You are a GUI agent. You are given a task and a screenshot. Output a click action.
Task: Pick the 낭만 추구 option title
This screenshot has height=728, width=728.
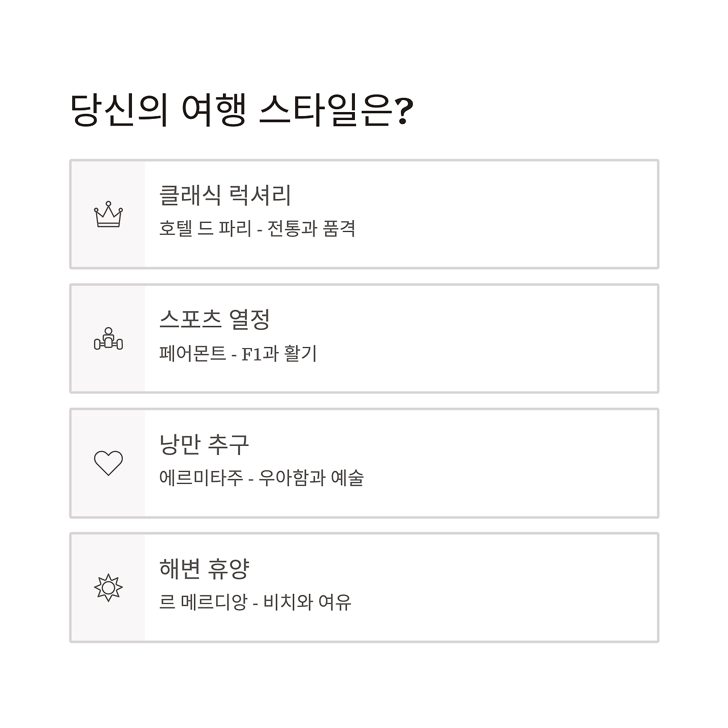(204, 444)
